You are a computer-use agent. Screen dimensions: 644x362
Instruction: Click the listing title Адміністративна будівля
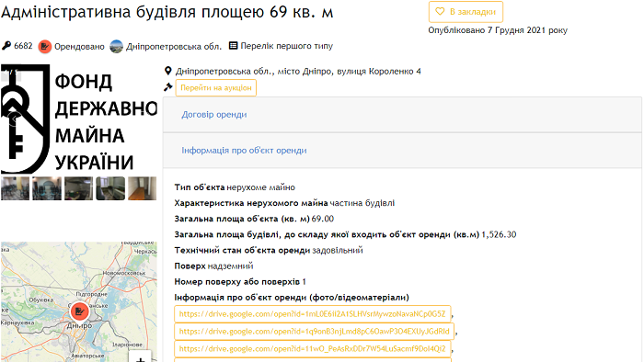[167, 12]
